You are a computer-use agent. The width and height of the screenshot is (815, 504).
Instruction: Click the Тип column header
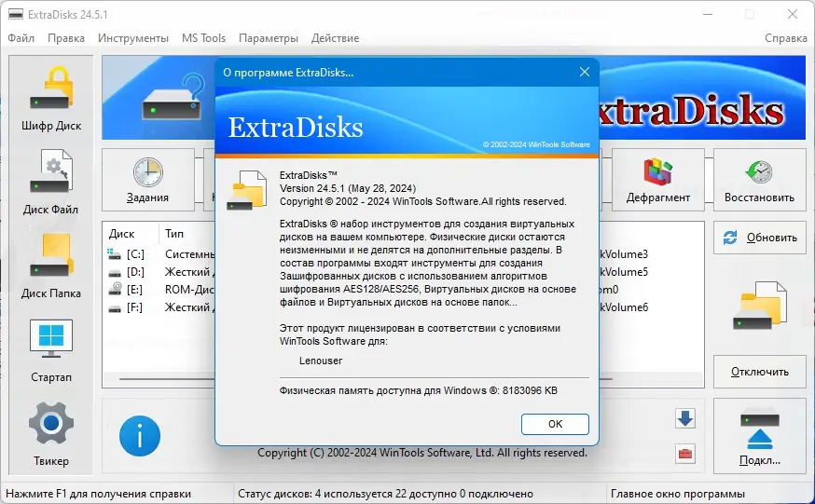[x=174, y=234]
